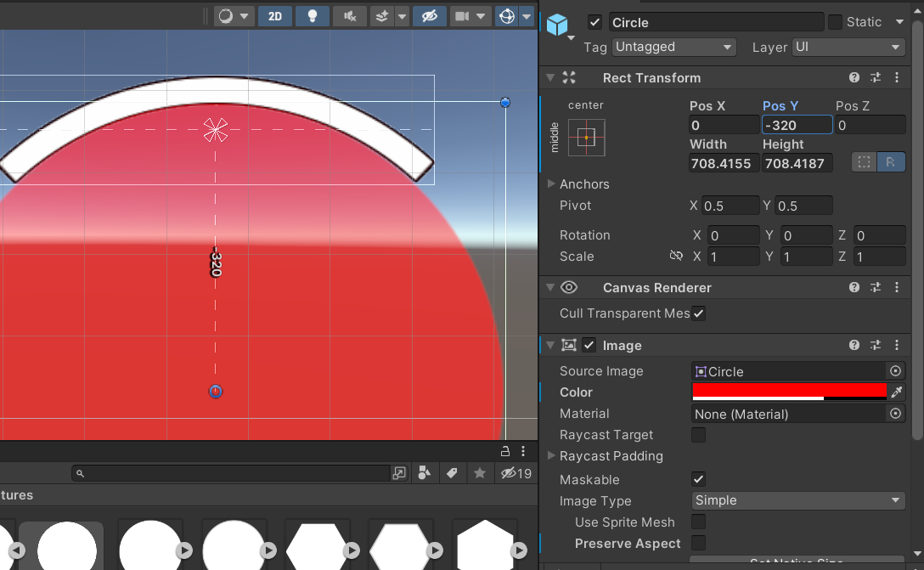Select the Color eyedropper tool

point(897,392)
